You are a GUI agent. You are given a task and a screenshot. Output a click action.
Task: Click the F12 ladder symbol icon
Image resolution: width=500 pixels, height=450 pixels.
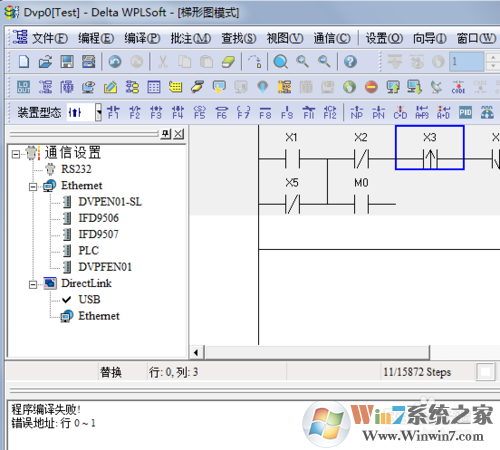pos(330,112)
